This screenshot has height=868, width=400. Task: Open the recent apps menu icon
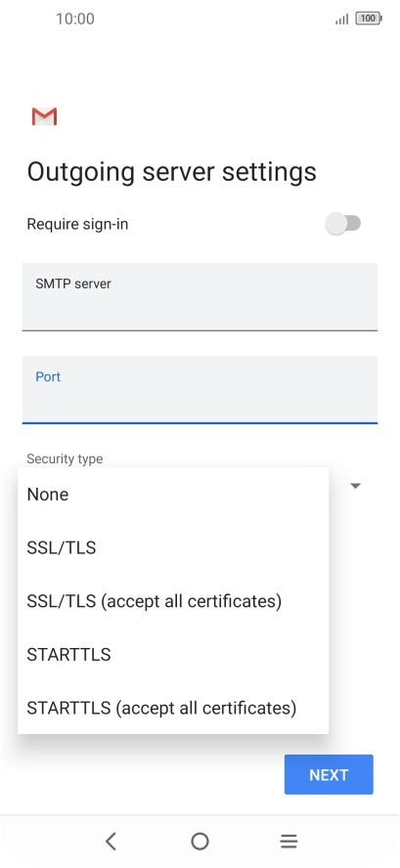pyautogui.click(x=289, y=842)
